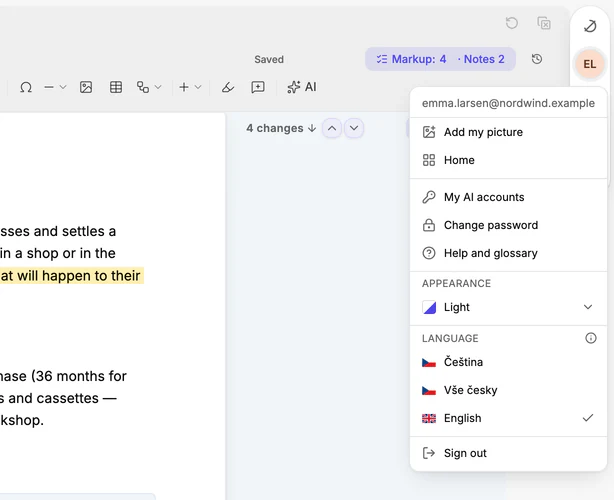Select the highlighter tool icon

[228, 87]
